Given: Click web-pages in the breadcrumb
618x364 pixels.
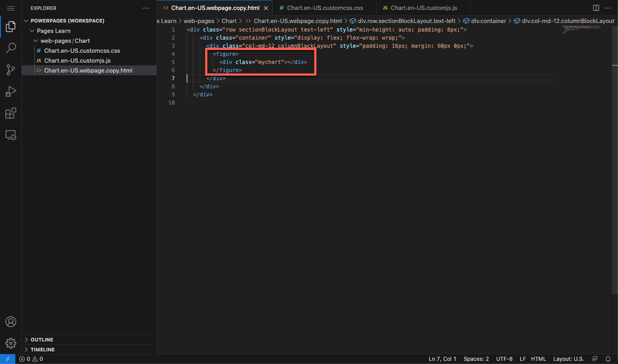Looking at the screenshot, I should [x=199, y=21].
